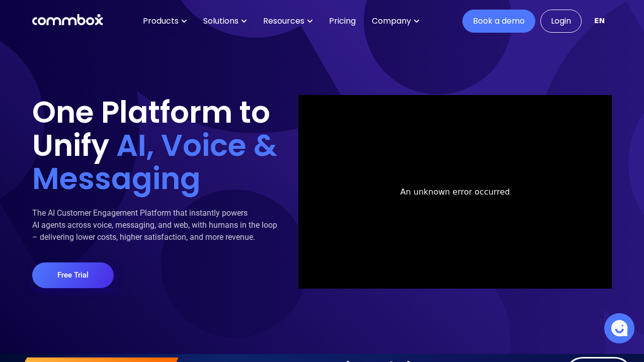Click the Solutions chevron arrow

pos(244,21)
